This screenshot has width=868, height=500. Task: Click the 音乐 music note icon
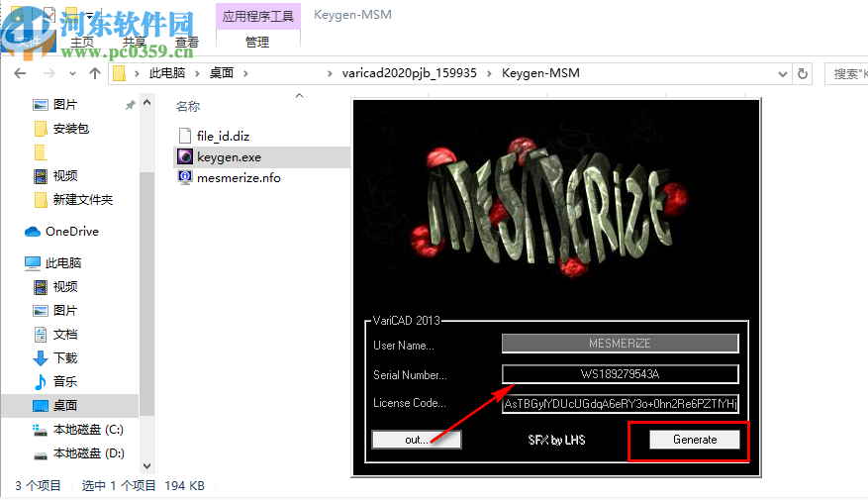41,381
